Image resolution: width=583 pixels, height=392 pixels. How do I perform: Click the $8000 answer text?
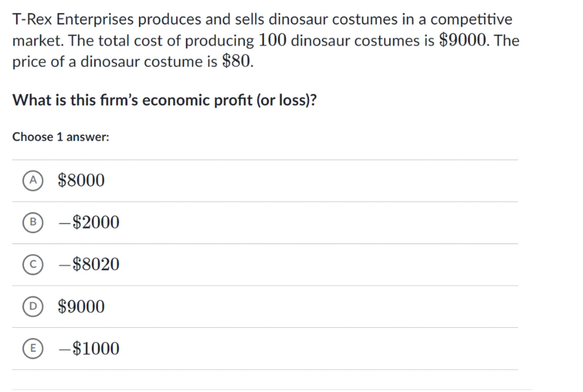[81, 180]
